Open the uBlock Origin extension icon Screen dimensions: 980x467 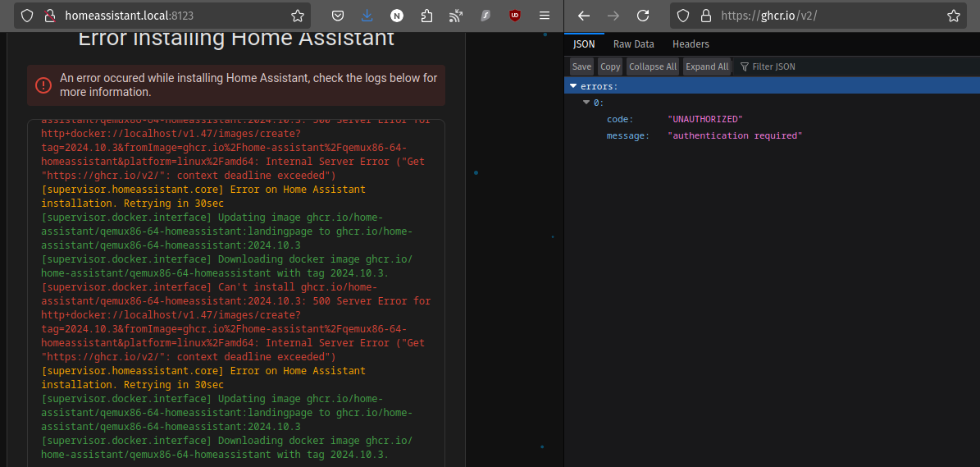[514, 16]
